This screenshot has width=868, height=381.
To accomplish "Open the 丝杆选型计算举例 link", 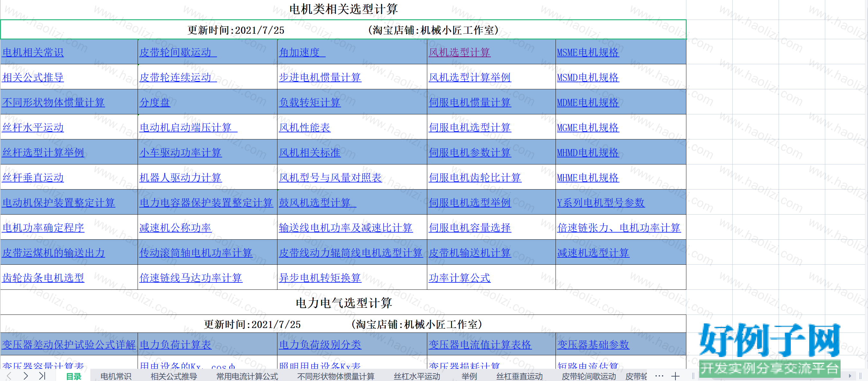I will pos(43,153).
